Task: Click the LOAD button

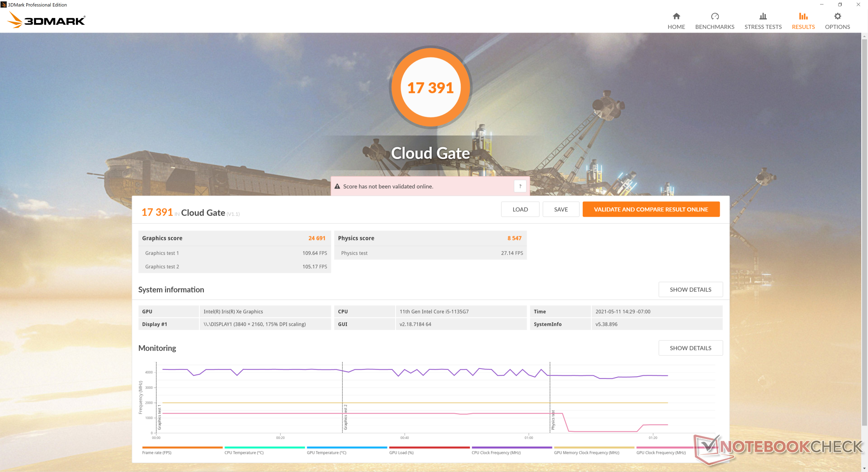Action: click(x=520, y=209)
